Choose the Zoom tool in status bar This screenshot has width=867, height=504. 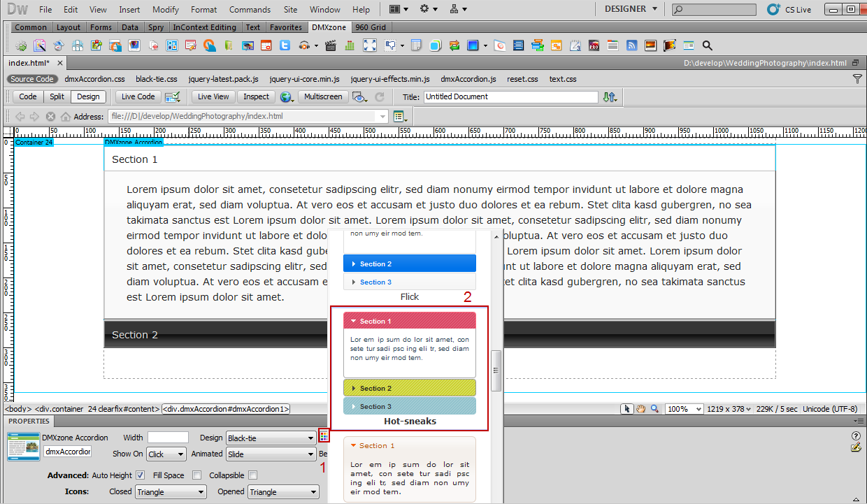654,409
